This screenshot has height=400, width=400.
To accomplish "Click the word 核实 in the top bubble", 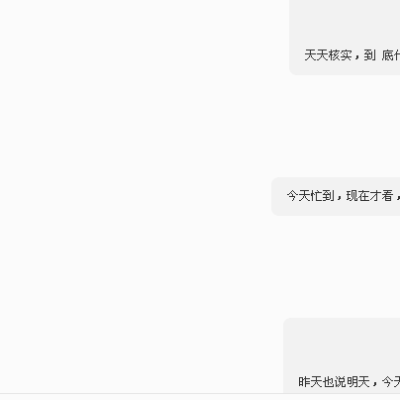I will click(340, 55).
